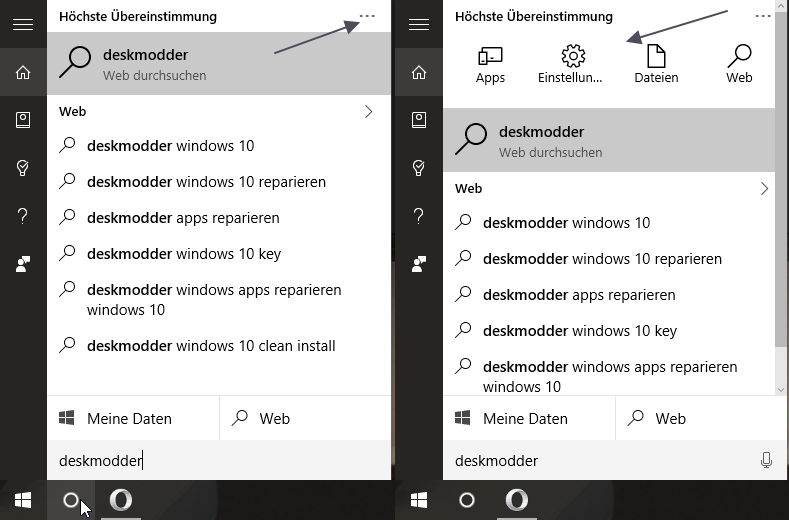
Task: Filter results by Web in top row
Action: 739,64
